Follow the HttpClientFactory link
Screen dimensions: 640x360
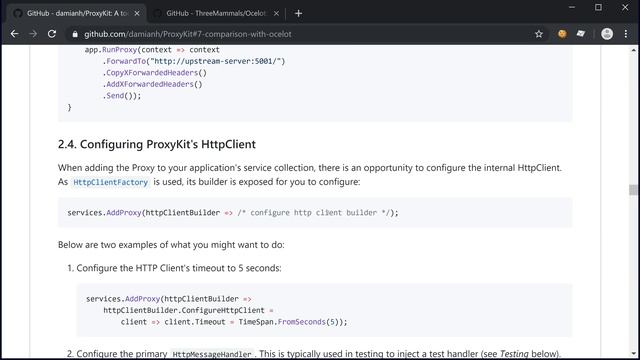point(110,182)
